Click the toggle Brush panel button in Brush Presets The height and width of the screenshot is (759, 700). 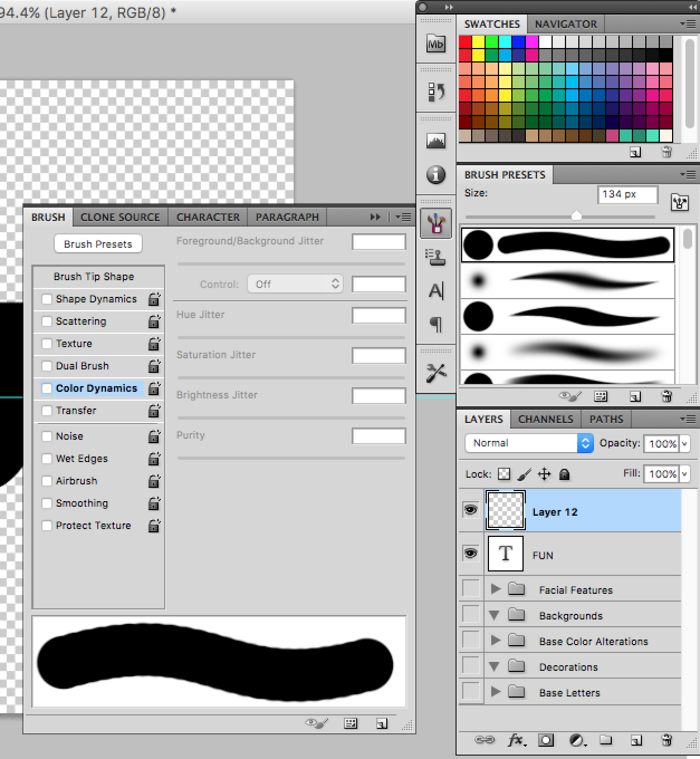(x=679, y=202)
